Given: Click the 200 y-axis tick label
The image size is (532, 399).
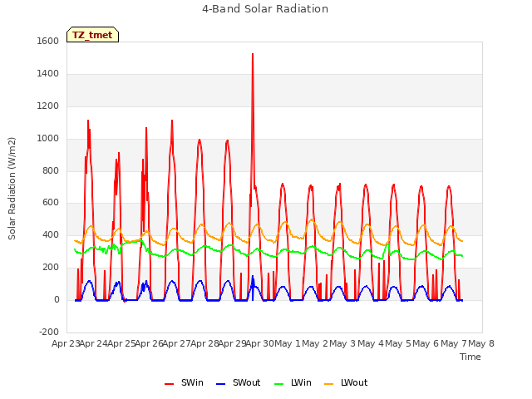Looking at the screenshot, I should click(x=51, y=268).
